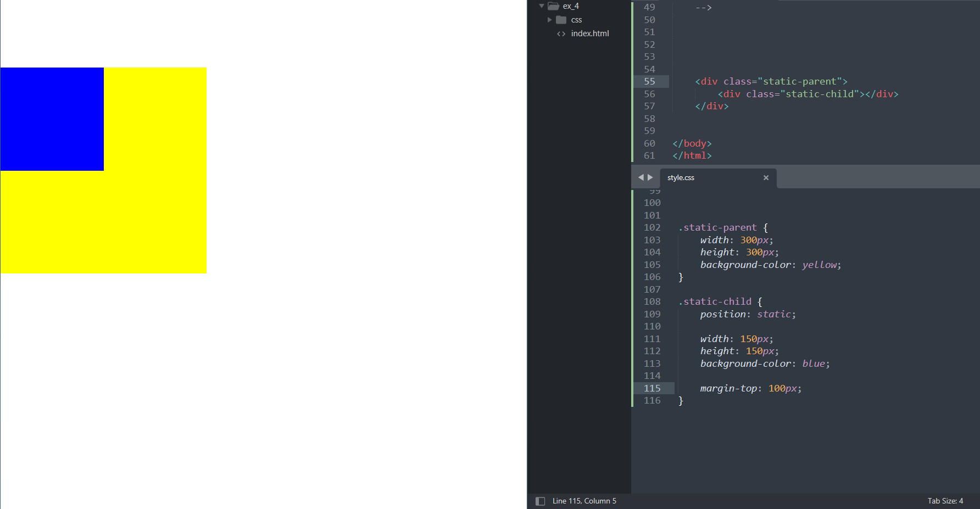
Task: Switch to the style.css tab
Action: click(681, 178)
